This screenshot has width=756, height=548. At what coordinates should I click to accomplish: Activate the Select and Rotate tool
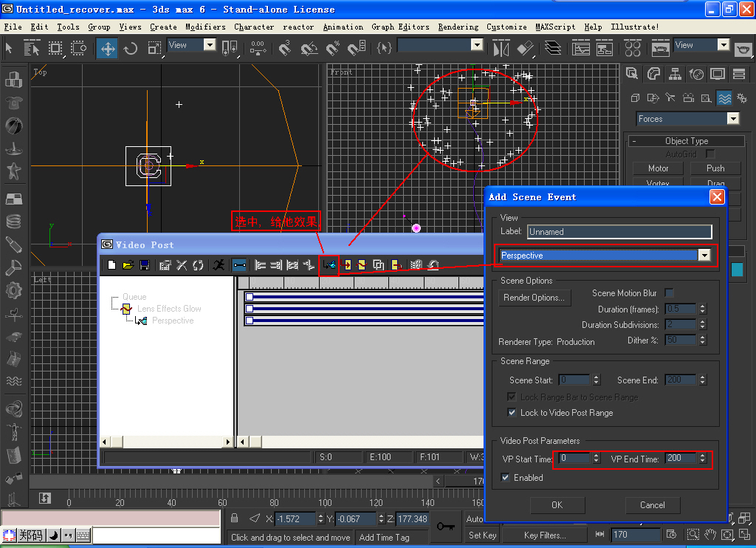(x=130, y=48)
